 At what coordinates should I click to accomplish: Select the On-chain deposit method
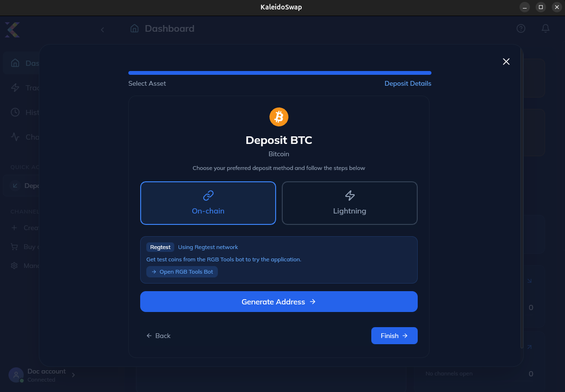point(208,203)
